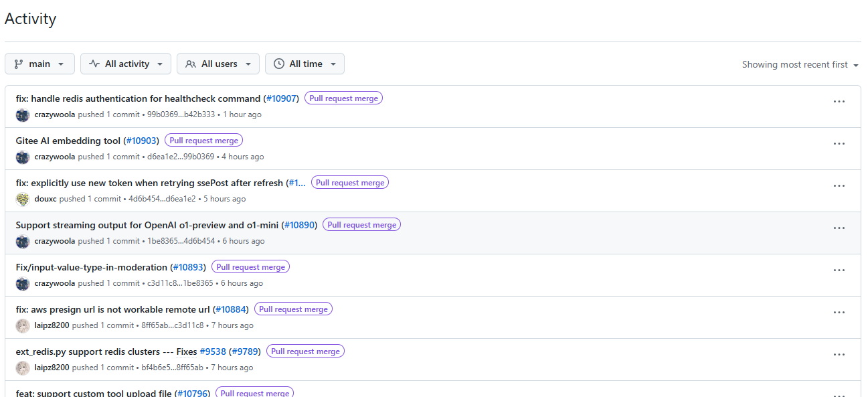868x397 pixels.
Task: Open the main branch dropdown
Action: [x=39, y=64]
